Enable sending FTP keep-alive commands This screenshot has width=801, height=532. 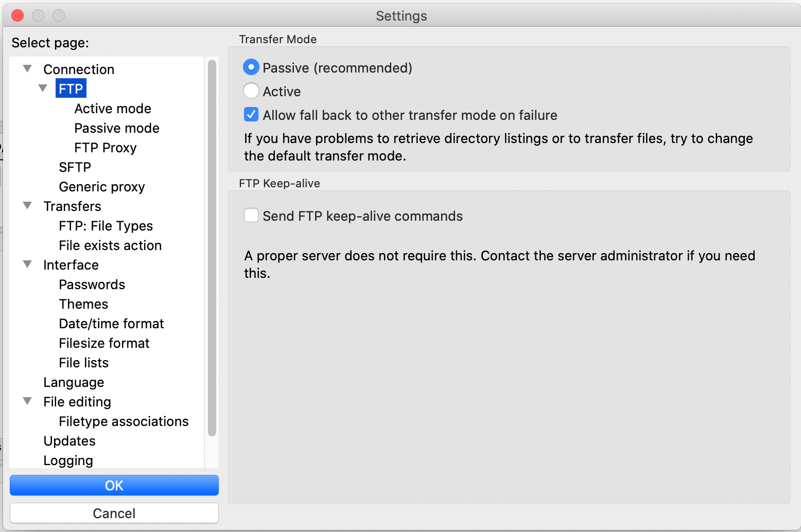tap(251, 215)
